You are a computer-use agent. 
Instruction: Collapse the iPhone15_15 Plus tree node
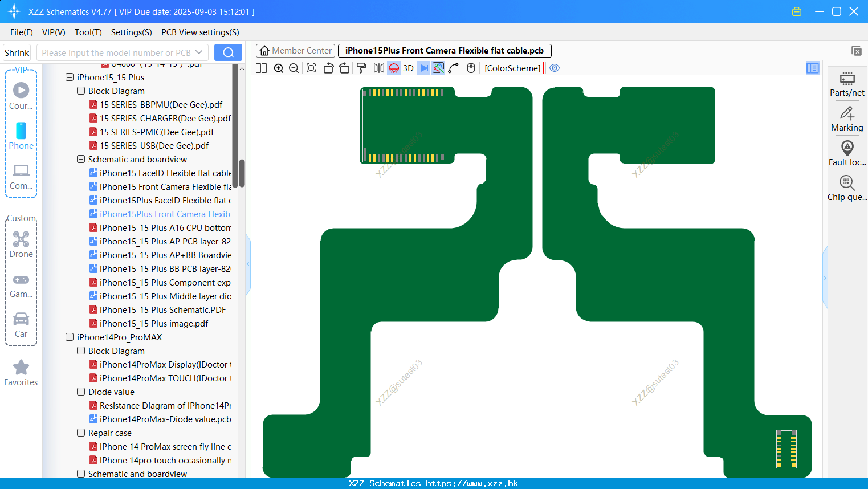[70, 77]
